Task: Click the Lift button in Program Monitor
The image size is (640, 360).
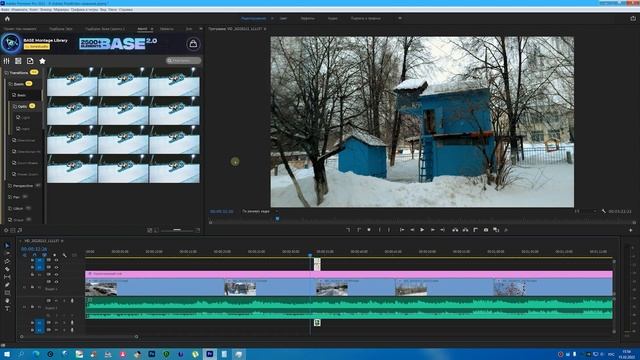Action: (x=455, y=230)
